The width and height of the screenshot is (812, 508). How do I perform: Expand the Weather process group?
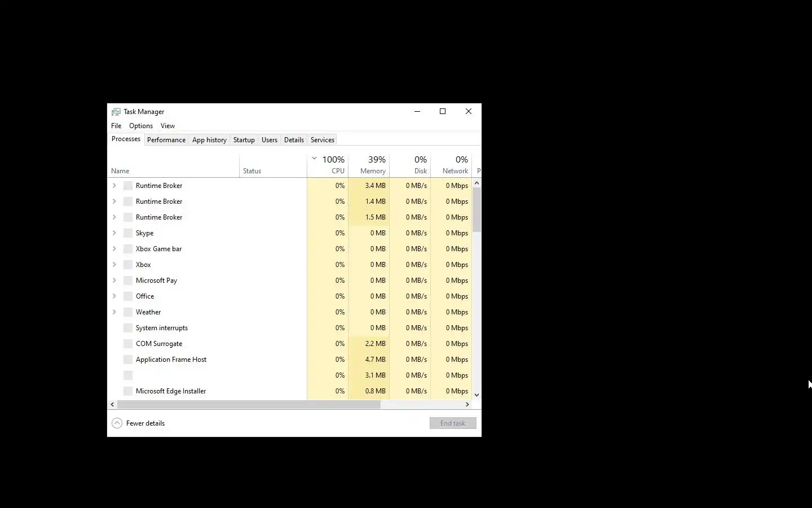click(114, 312)
